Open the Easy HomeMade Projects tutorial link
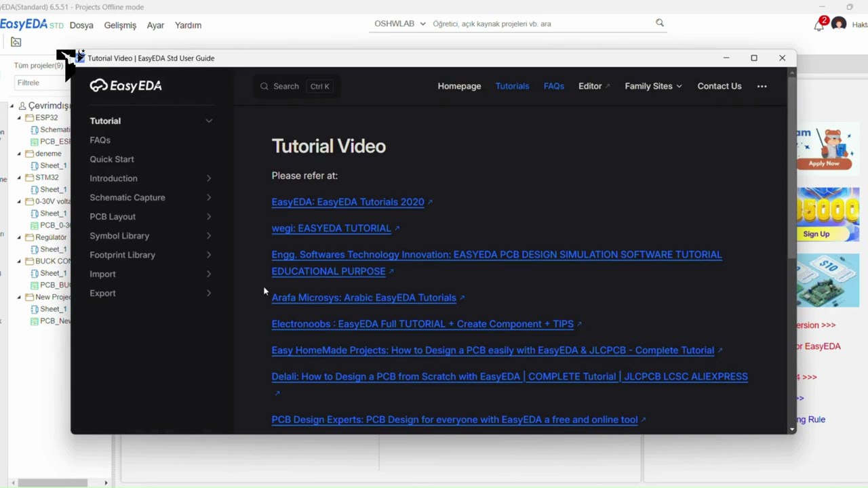This screenshot has width=868, height=488. [x=493, y=350]
